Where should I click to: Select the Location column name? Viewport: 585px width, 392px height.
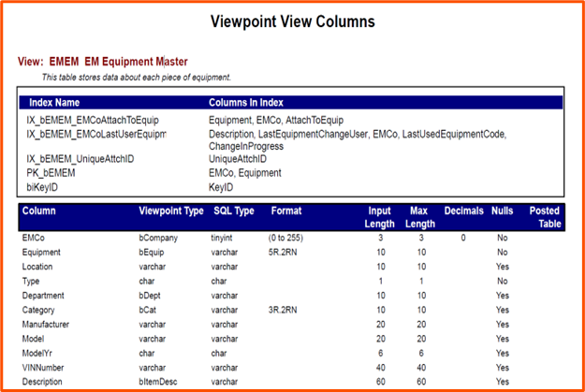(x=37, y=267)
